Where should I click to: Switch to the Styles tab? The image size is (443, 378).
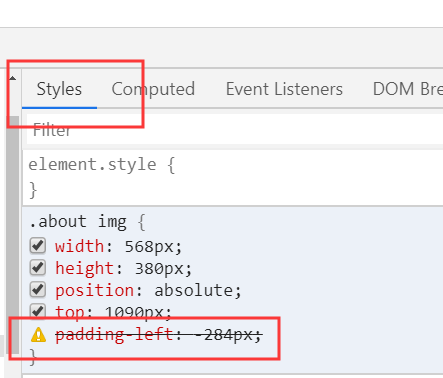coord(59,89)
